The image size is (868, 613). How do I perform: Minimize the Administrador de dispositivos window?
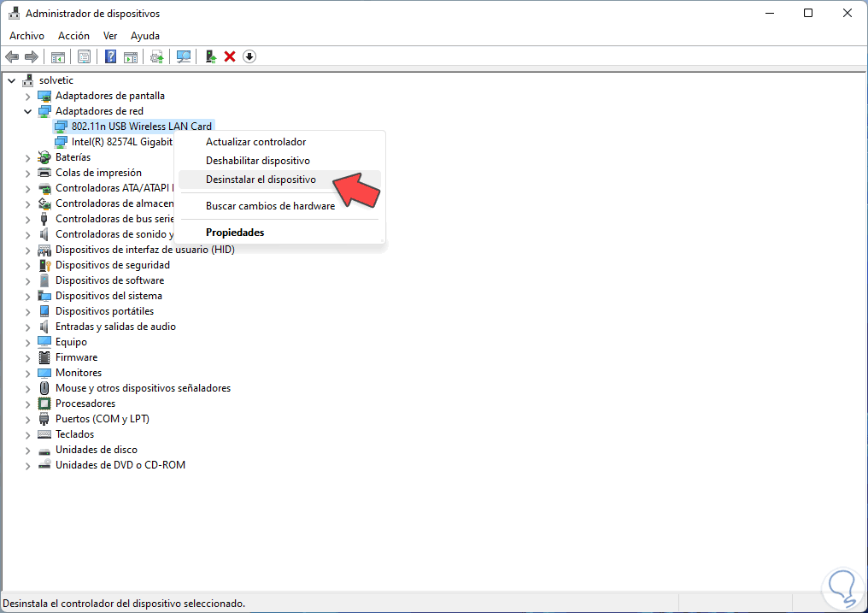[x=770, y=13]
